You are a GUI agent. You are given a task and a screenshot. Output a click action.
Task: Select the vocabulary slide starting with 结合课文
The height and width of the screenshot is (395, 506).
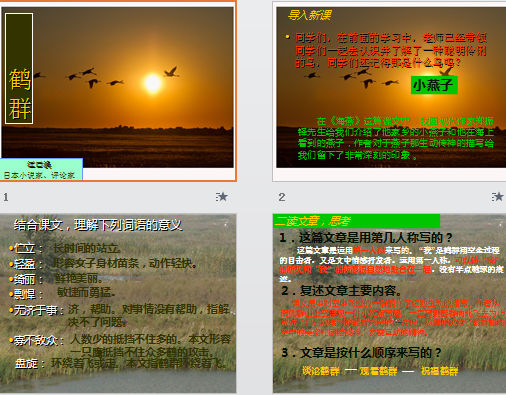click(118, 303)
